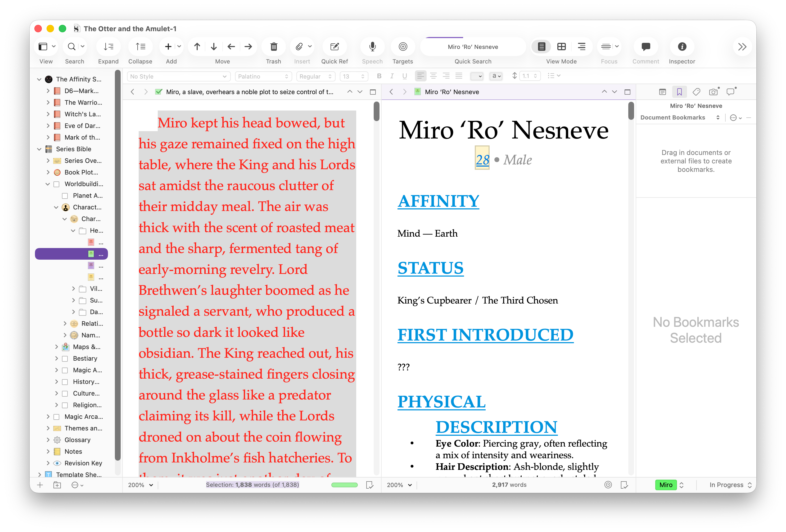Go forward in right editor history
The width and height of the screenshot is (786, 532).
tap(404, 92)
